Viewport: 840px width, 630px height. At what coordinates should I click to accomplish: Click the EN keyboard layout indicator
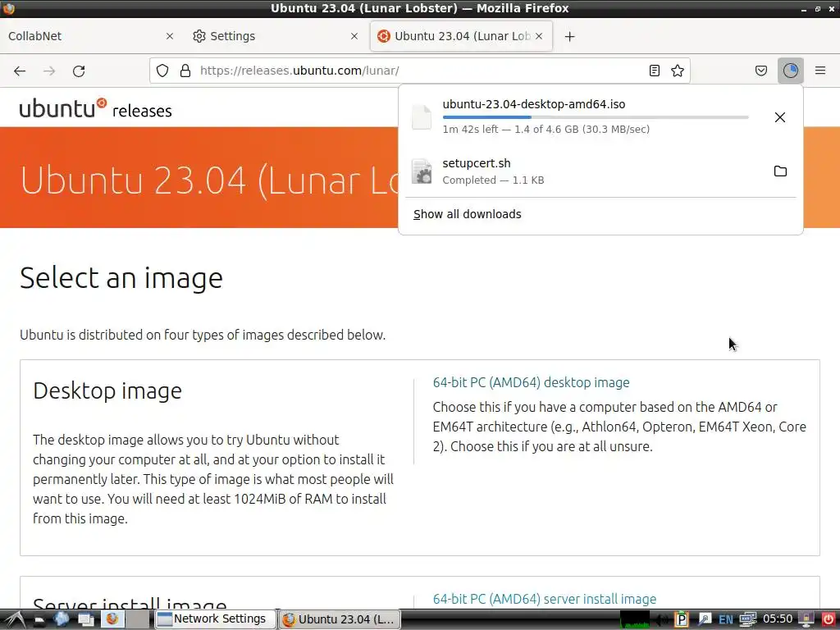pos(725,620)
